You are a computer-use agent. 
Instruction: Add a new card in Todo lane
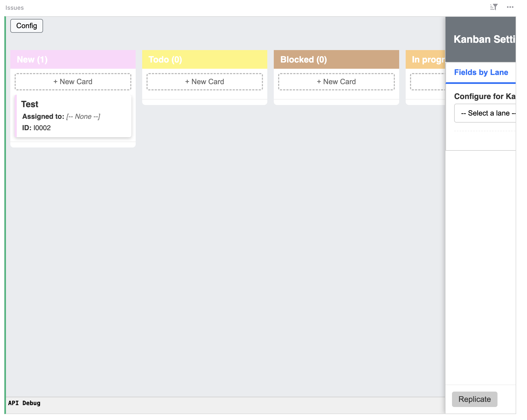pyautogui.click(x=204, y=81)
